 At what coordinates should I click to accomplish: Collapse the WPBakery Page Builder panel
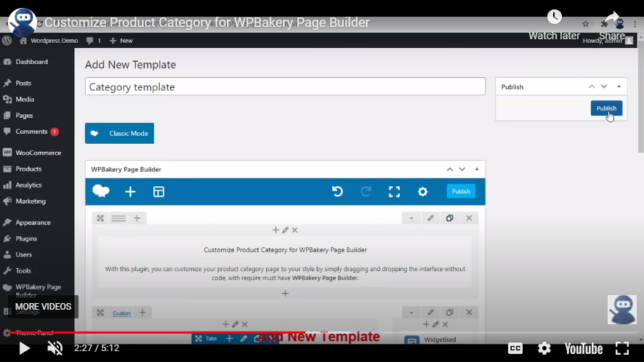pyautogui.click(x=477, y=169)
